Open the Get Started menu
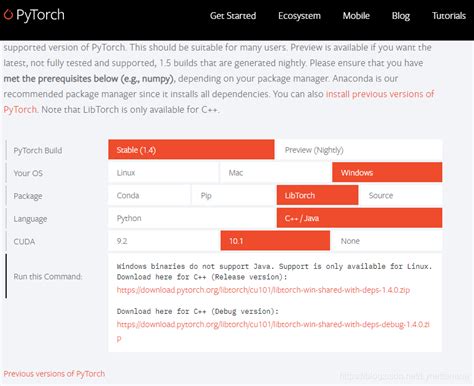The width and height of the screenshot is (474, 386). (233, 16)
